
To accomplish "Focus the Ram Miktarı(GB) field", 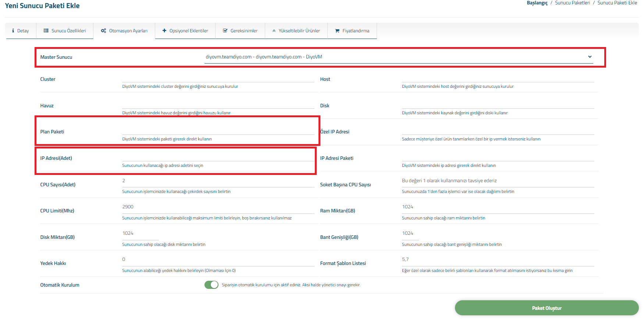I will tap(498, 207).
